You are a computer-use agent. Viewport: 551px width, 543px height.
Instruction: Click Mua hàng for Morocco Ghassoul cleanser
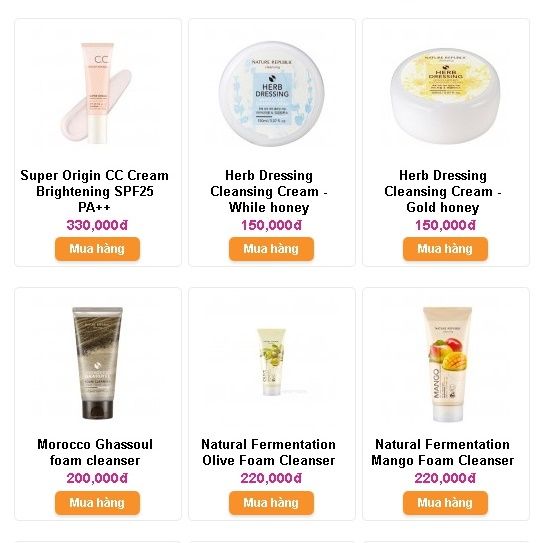[97, 503]
